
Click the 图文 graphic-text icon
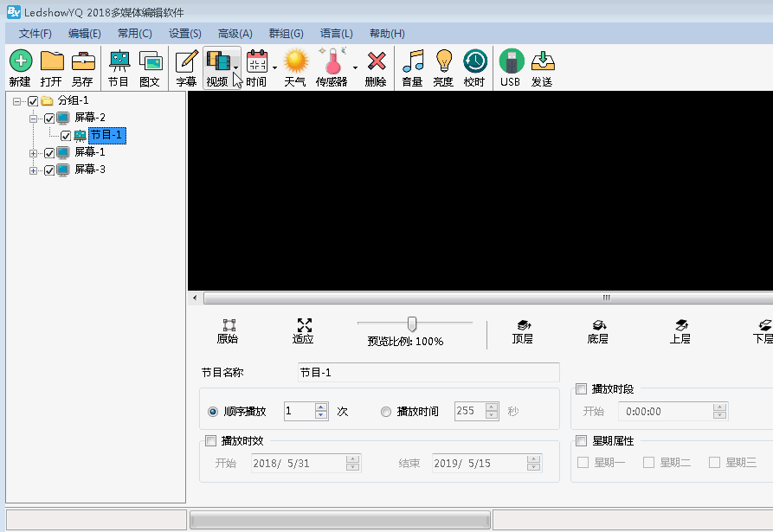tap(151, 67)
